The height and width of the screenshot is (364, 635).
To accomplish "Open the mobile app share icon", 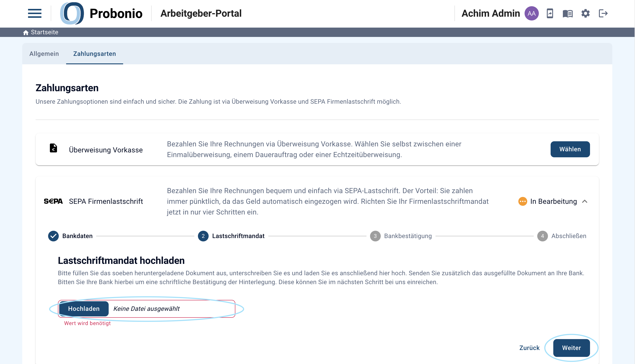I will point(550,13).
